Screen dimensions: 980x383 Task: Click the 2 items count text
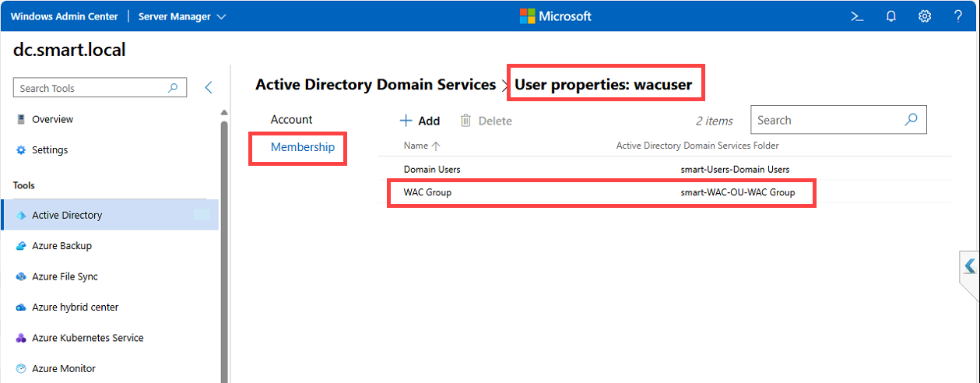pos(715,121)
